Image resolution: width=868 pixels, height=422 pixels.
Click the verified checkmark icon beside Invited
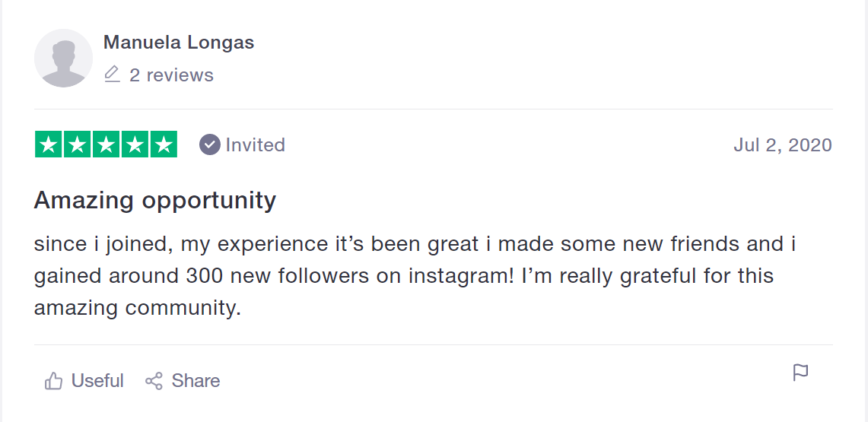[x=210, y=144]
